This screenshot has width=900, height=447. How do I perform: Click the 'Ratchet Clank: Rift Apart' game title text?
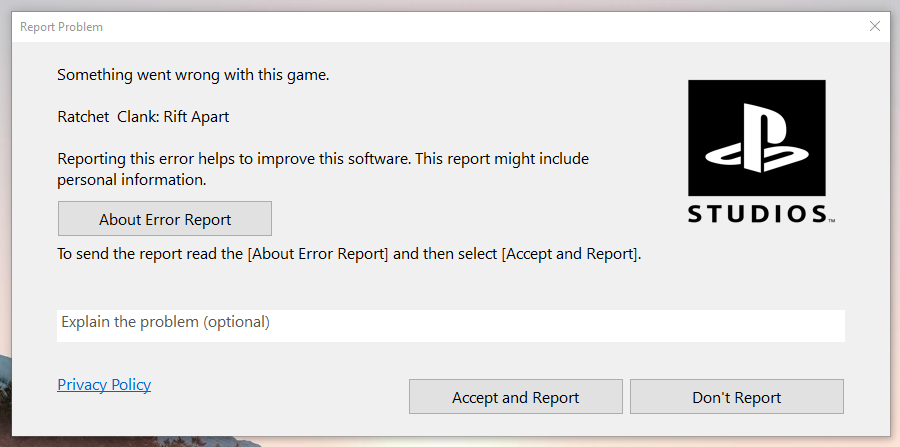click(x=143, y=117)
